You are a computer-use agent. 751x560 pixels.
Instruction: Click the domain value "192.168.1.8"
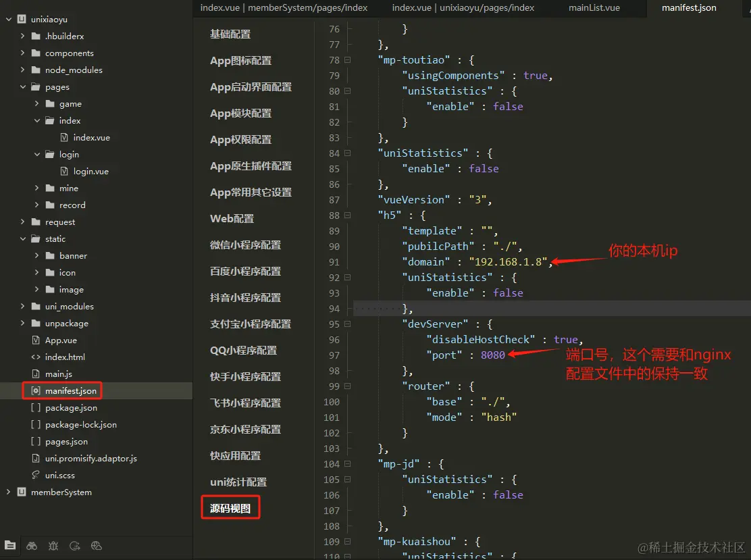[508, 262]
